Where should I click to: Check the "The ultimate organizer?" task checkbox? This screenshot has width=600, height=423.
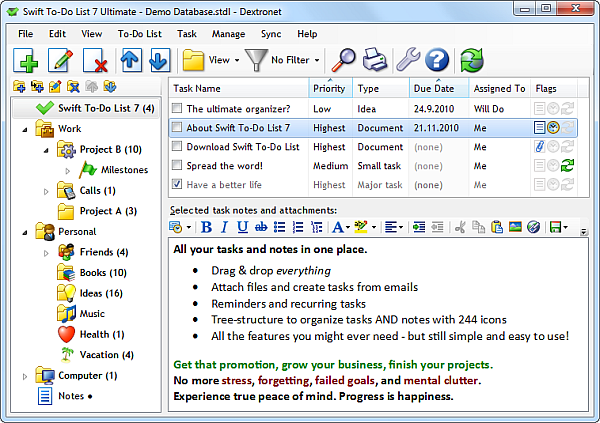click(x=177, y=108)
